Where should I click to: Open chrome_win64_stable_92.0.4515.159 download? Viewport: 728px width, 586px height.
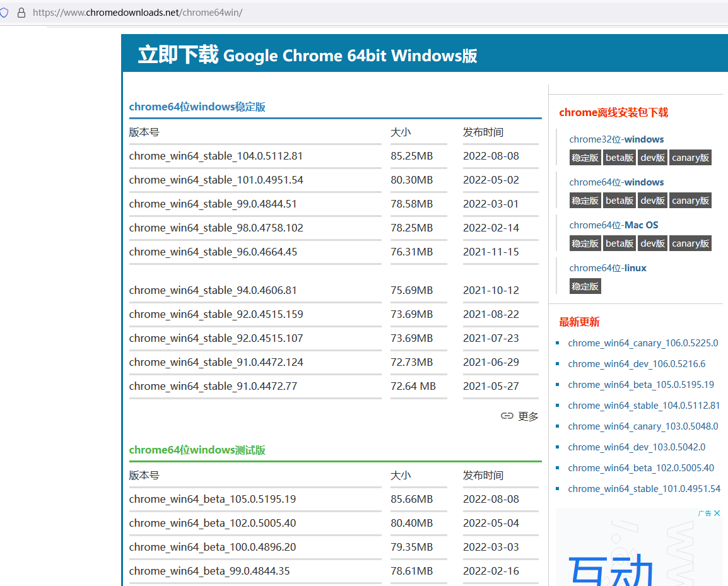tap(216, 314)
